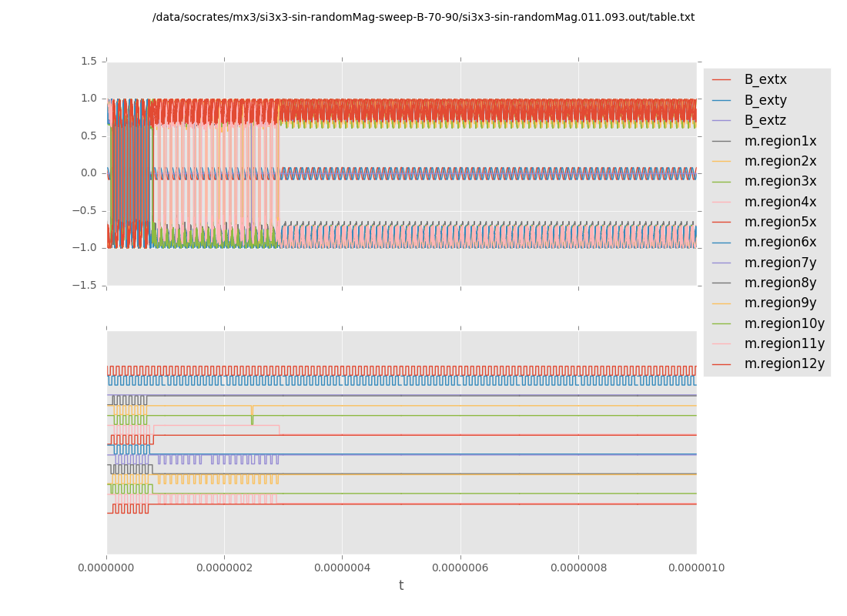Click the m.region12y legend entry
Screen dimensions: 847x616
point(784,363)
